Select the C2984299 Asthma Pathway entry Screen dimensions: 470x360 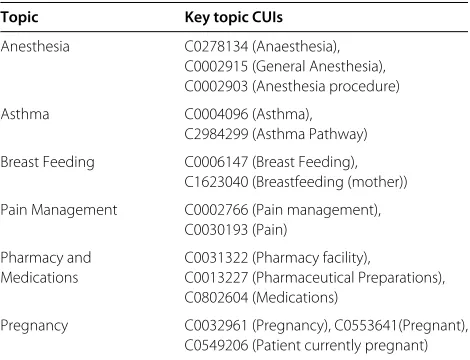point(276,134)
